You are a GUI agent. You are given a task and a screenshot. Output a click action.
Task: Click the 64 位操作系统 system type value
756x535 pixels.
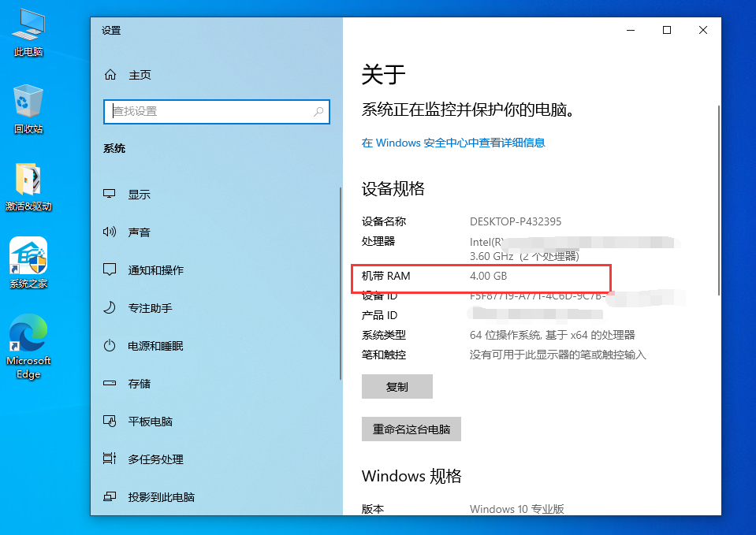(552, 335)
